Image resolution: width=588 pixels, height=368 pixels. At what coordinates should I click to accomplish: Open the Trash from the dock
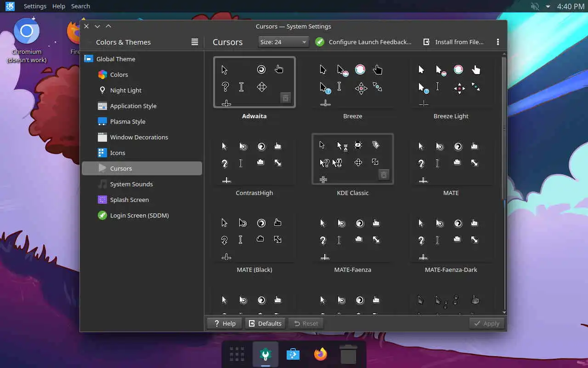(x=348, y=355)
